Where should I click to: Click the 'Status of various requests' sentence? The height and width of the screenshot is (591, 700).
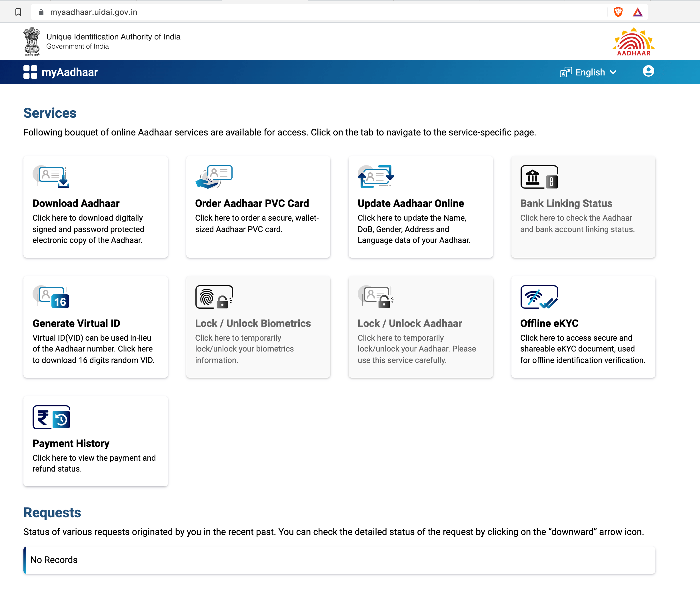(x=334, y=532)
